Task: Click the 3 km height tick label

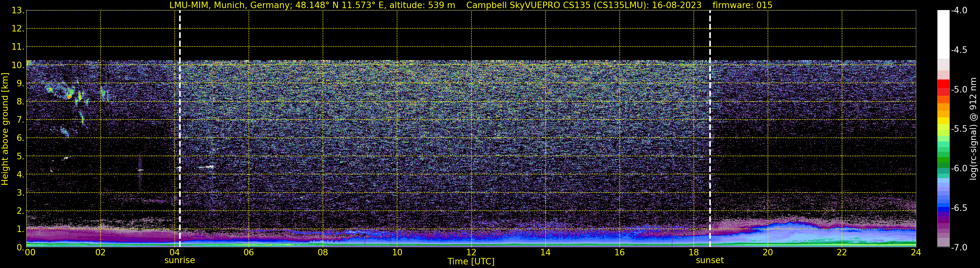Action: pyautogui.click(x=20, y=193)
